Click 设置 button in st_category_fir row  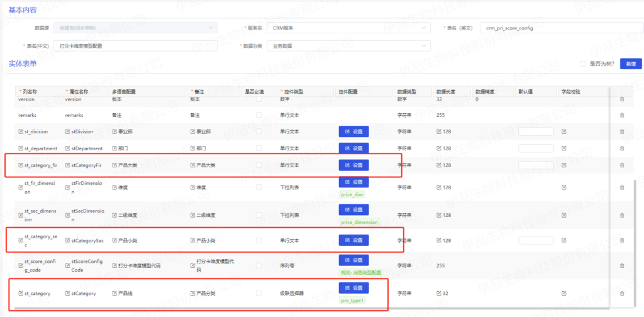[x=353, y=165]
